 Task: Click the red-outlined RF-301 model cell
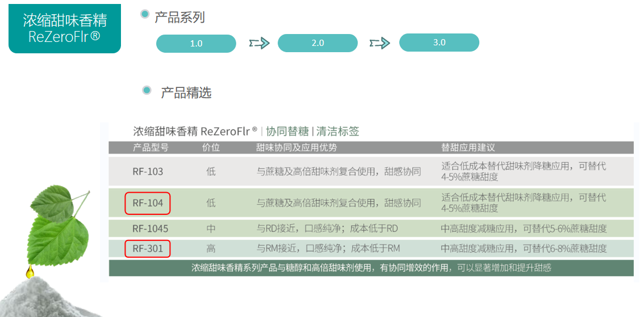[x=148, y=248]
